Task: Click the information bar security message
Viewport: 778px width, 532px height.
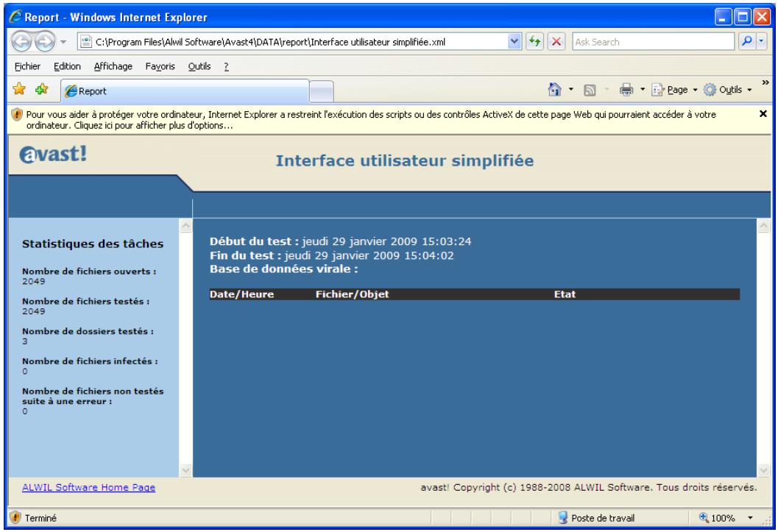Action: pos(371,120)
